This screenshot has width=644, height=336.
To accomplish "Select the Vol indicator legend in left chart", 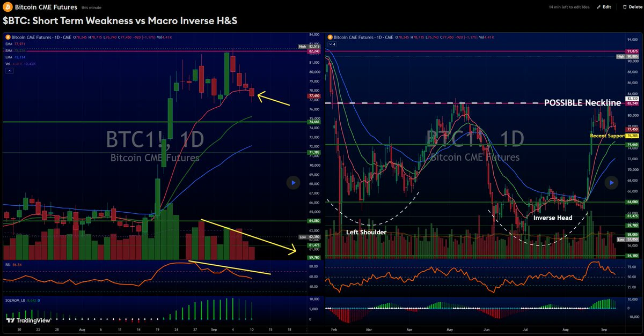I will [x=20, y=63].
